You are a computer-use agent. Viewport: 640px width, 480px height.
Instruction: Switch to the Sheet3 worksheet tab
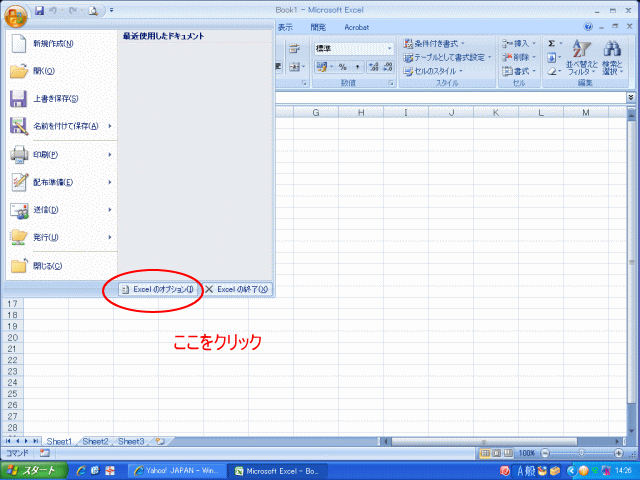click(131, 441)
